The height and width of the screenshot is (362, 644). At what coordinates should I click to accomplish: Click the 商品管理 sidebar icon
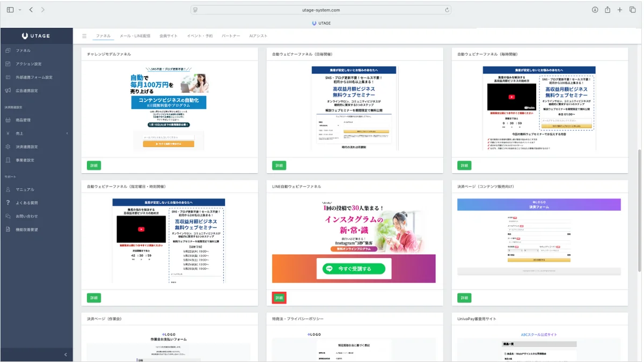[x=8, y=120]
